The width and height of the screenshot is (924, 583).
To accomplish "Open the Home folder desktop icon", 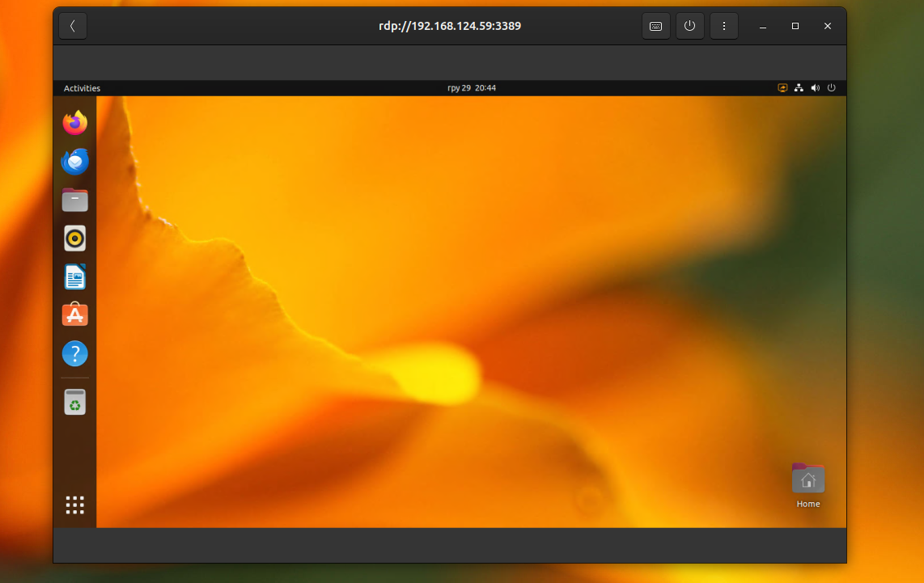I will 808,486.
